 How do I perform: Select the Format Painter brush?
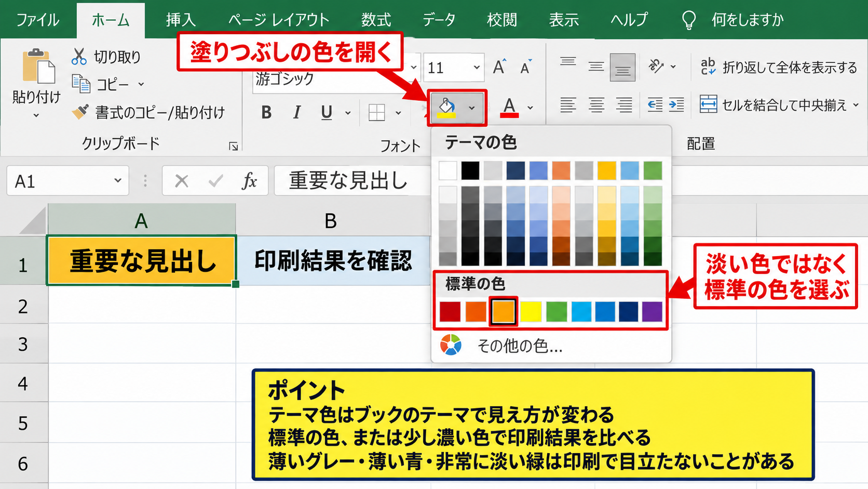(80, 112)
